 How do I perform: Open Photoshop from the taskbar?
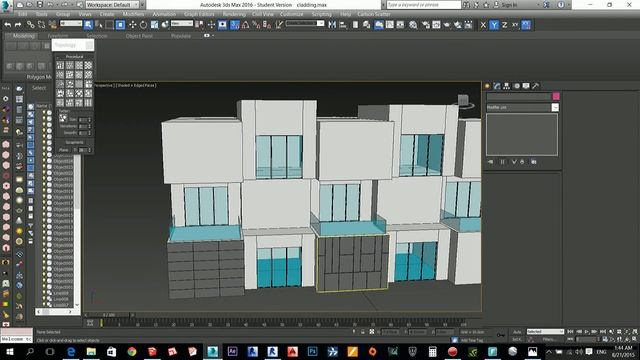point(313,351)
